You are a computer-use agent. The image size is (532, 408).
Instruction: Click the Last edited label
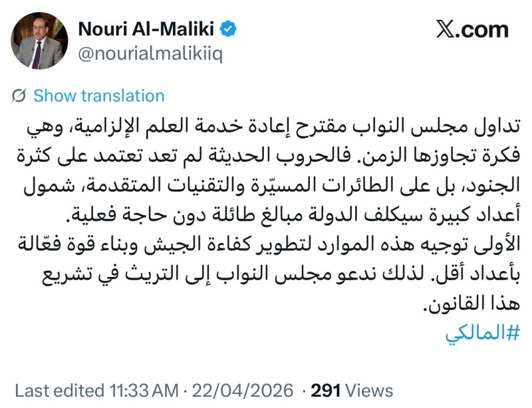pos(60,390)
